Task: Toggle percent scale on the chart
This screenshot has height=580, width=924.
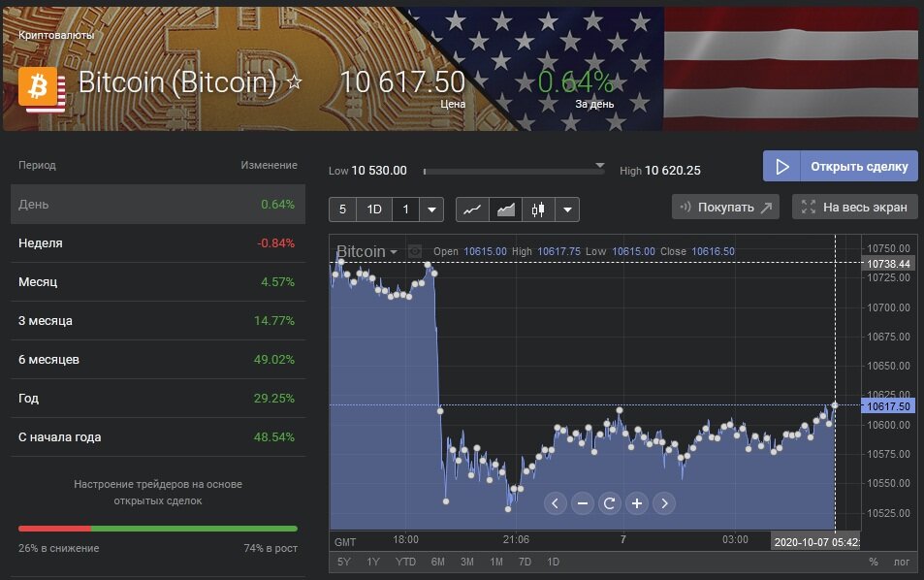Action: [x=873, y=562]
